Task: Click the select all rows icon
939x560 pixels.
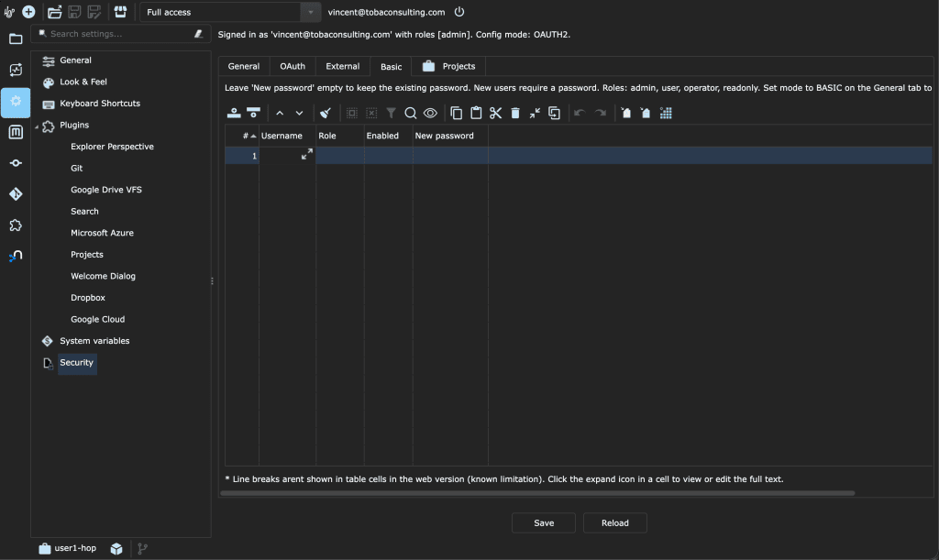Action: point(351,113)
